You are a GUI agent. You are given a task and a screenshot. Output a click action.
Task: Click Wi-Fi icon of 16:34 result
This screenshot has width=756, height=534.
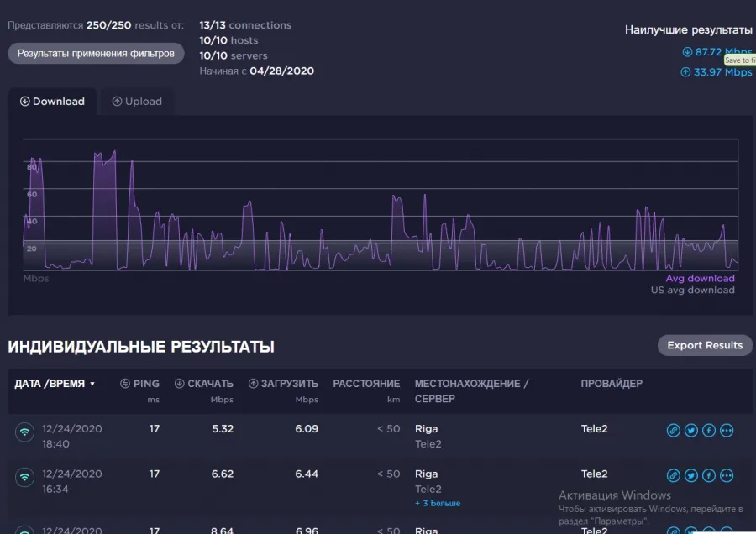pos(24,477)
